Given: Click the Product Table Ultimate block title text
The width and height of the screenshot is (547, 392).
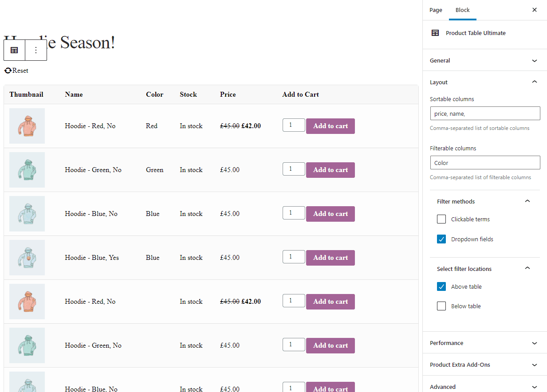Looking at the screenshot, I should click(476, 33).
